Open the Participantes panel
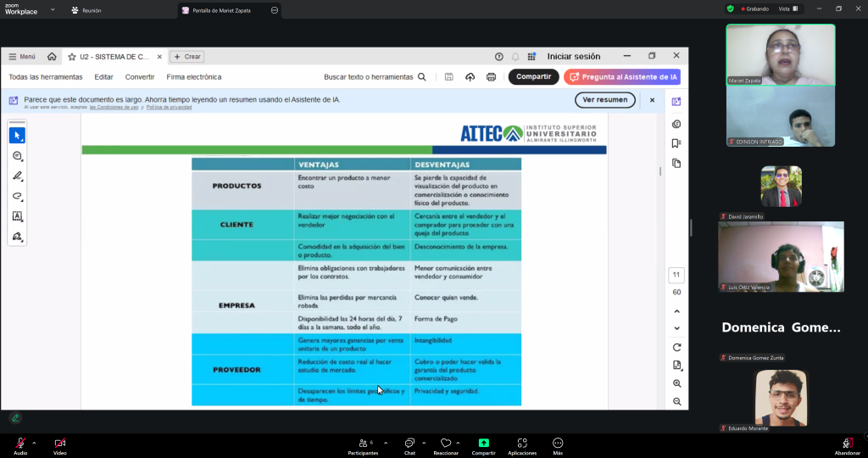Screen dimensions: 868x458 (363, 444)
